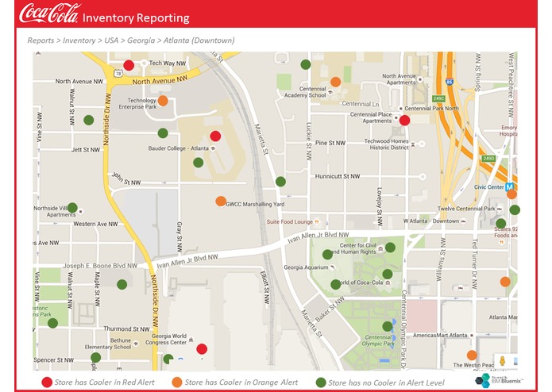Select Atlanta (Downtown) breadcrumb
Screen dimensions: 552x392
point(199,40)
